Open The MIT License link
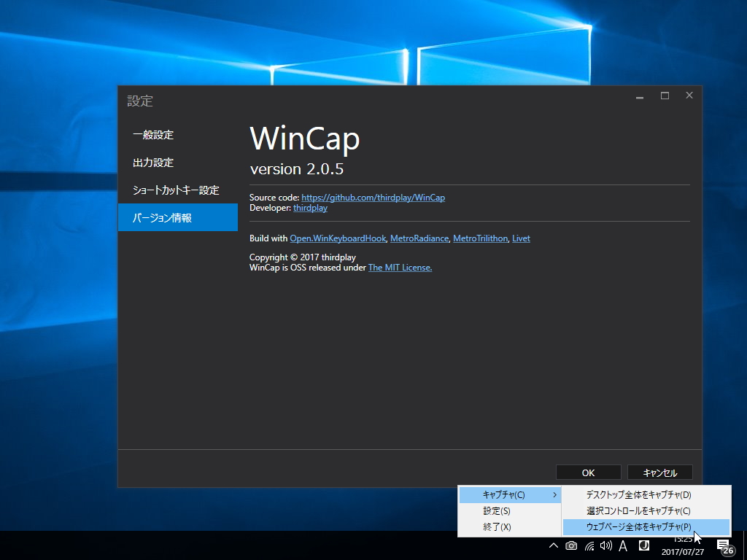 point(400,267)
